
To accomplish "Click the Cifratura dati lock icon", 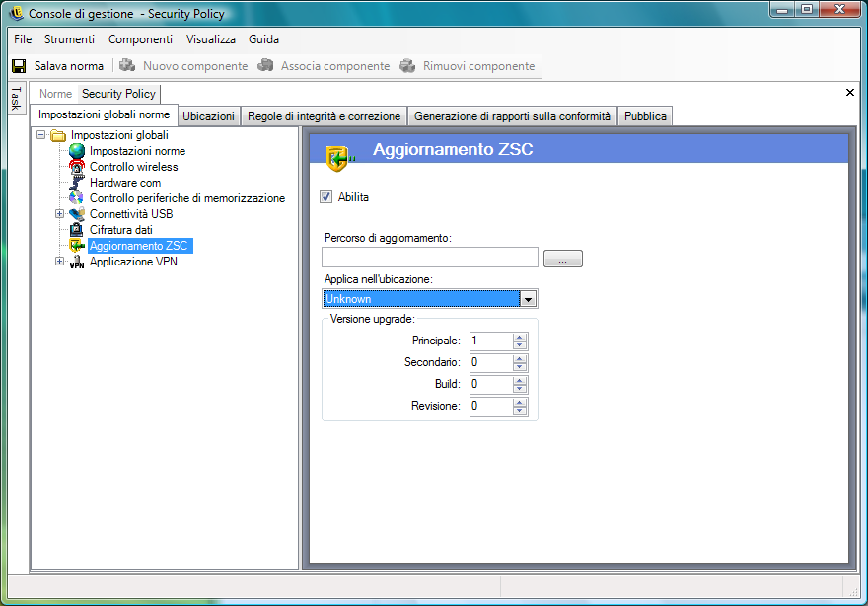I will pyautogui.click(x=77, y=229).
